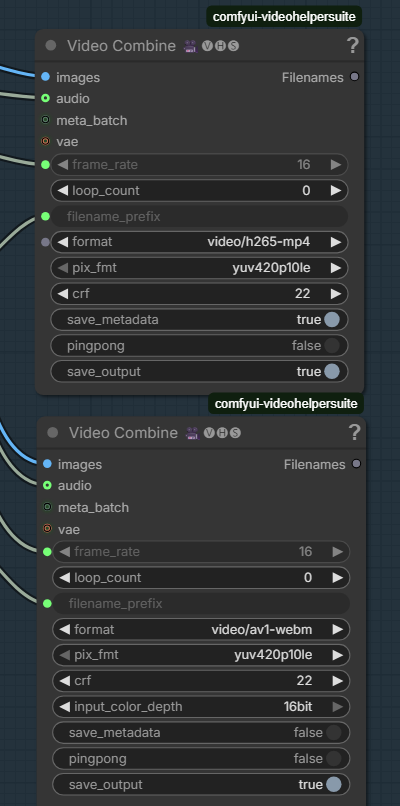Open help for top Video Combine node
This screenshot has height=806, width=400.
pos(352,46)
